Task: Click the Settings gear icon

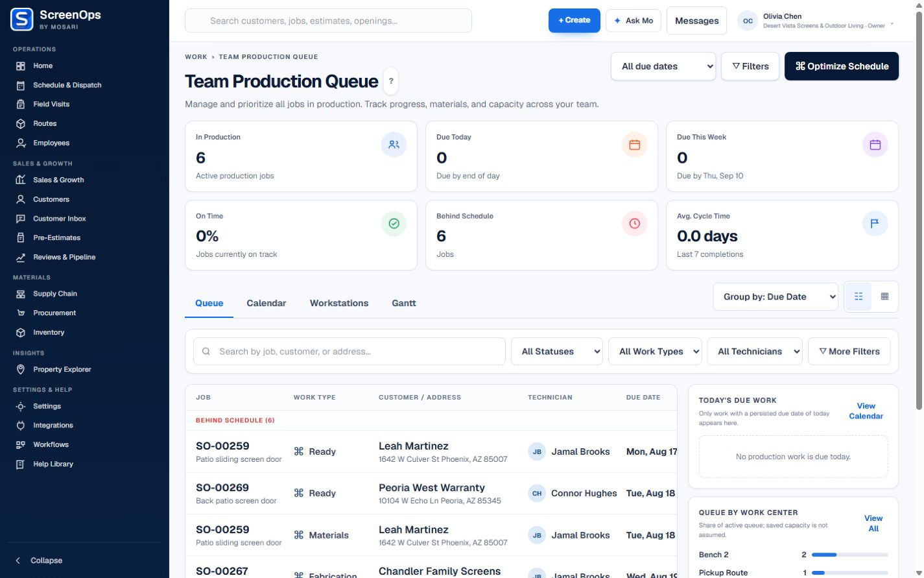Action: [21, 406]
